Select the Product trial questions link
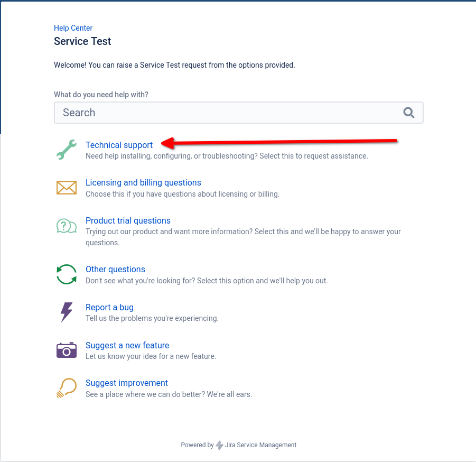Image resolution: width=476 pixels, height=462 pixels. (x=128, y=220)
